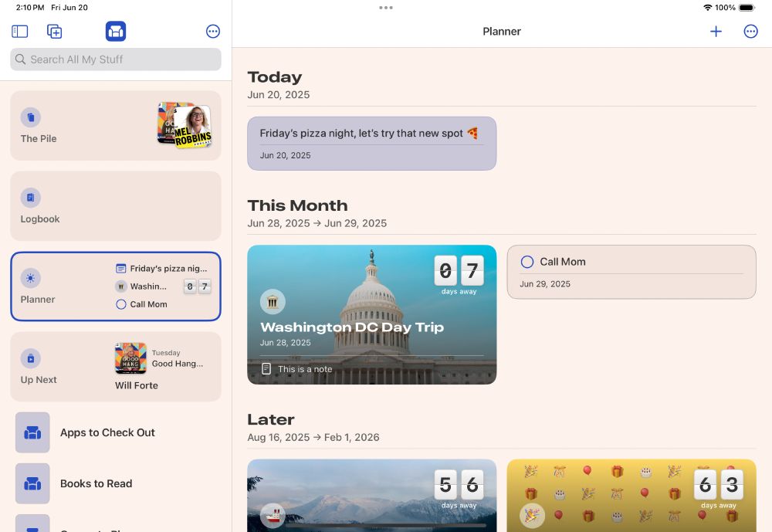Tap the sofa icon beside Apps to Check Out

coord(32,432)
